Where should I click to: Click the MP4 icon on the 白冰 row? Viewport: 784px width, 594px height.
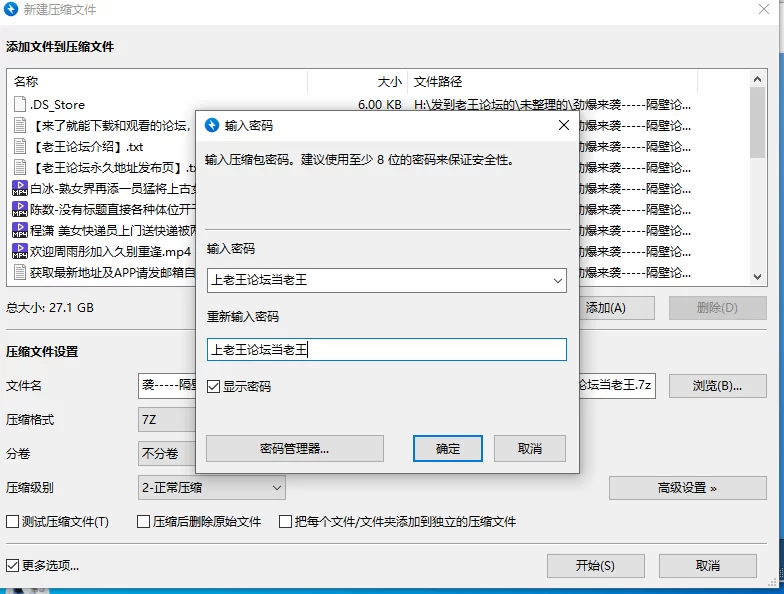(x=20, y=188)
